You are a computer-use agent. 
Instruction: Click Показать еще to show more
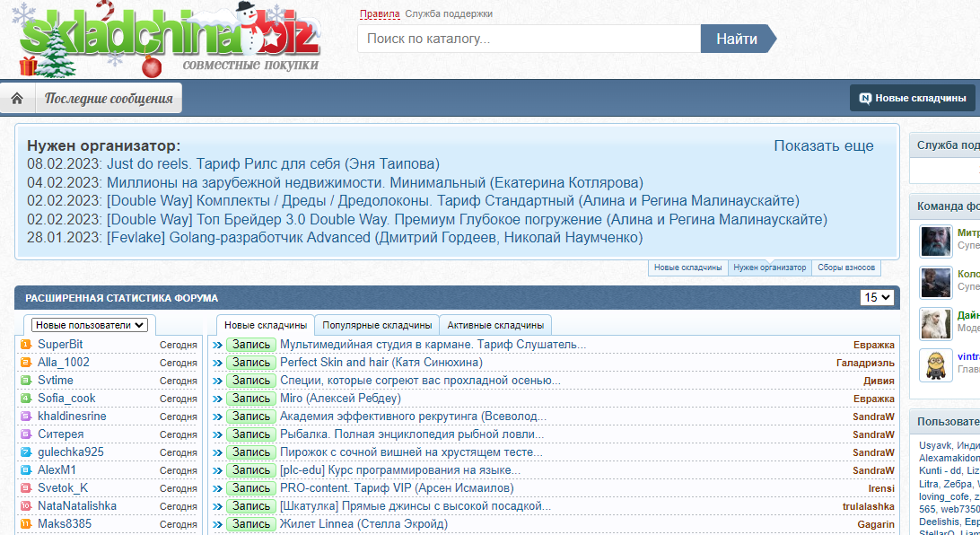tap(824, 145)
